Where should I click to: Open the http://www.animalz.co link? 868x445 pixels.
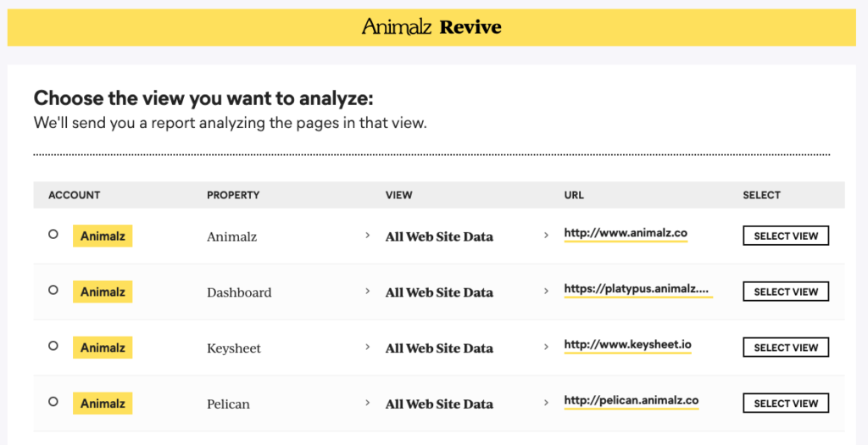point(626,234)
